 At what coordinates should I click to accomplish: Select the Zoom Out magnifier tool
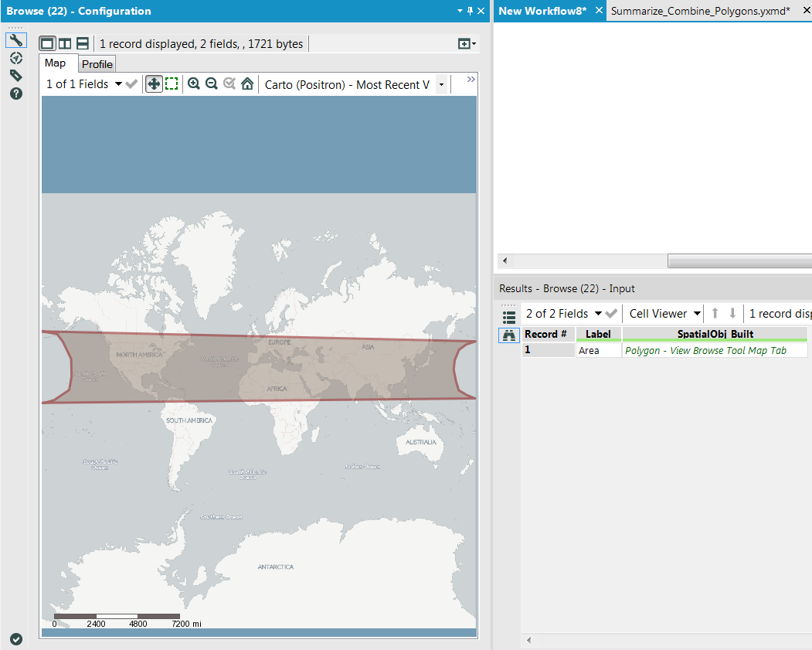tap(211, 83)
